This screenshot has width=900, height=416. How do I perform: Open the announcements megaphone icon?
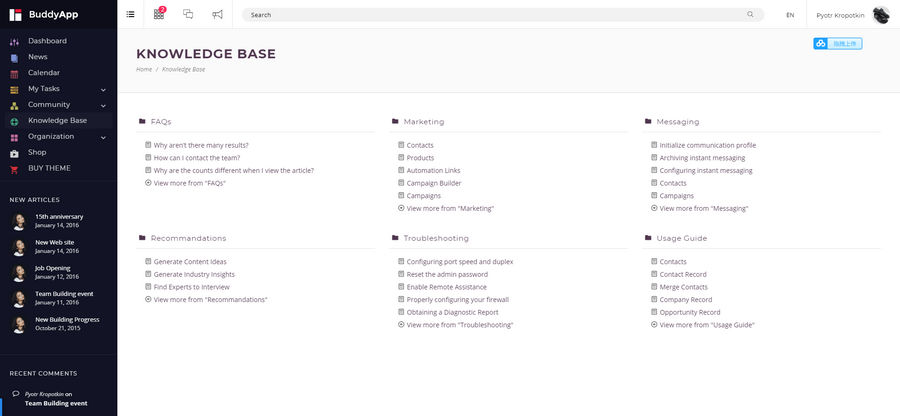pyautogui.click(x=217, y=14)
